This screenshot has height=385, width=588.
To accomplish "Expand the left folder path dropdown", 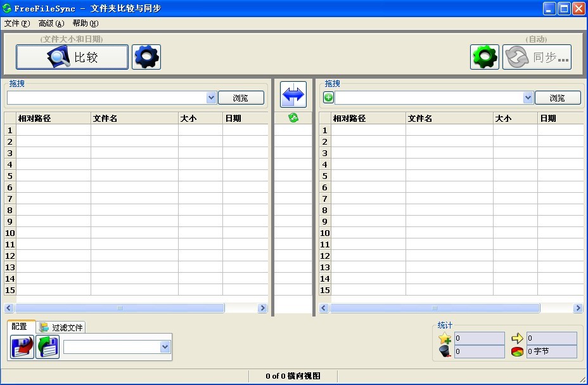I will [x=212, y=98].
